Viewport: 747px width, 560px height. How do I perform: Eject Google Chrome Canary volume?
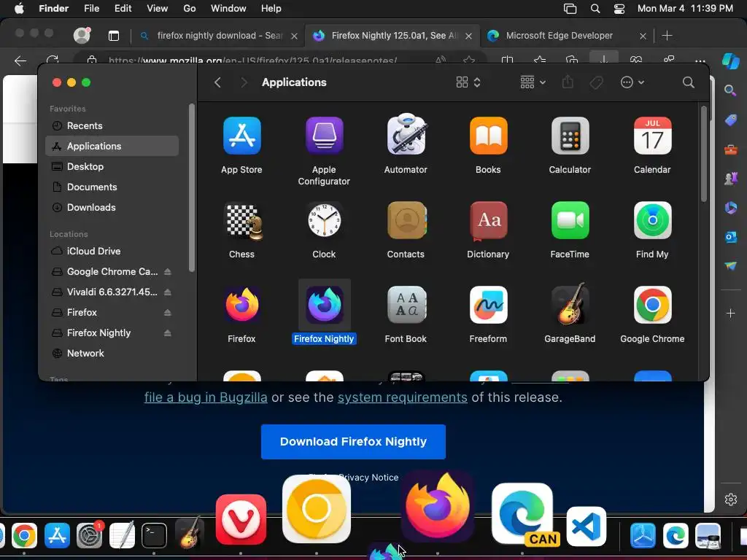pyautogui.click(x=168, y=271)
